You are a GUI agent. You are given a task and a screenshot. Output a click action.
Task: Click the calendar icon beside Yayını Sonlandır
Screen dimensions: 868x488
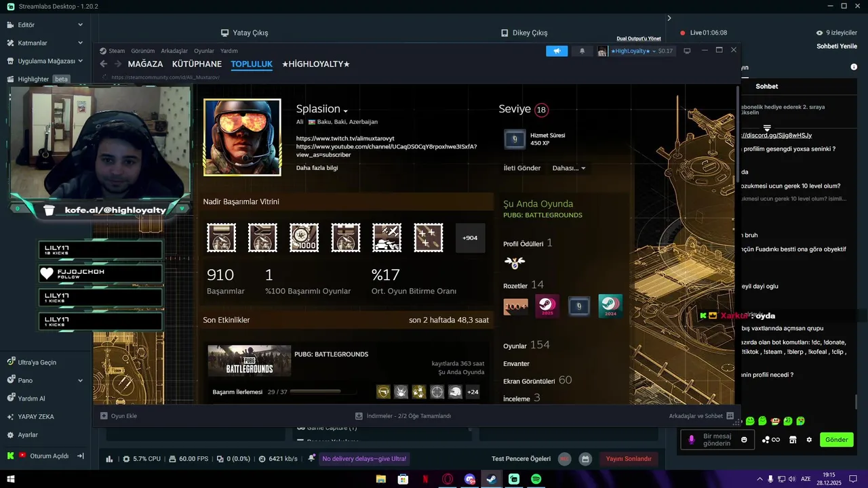click(x=586, y=459)
